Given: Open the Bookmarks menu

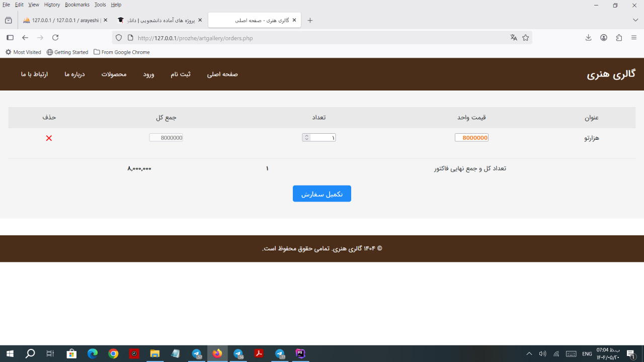Looking at the screenshot, I should tap(77, 5).
